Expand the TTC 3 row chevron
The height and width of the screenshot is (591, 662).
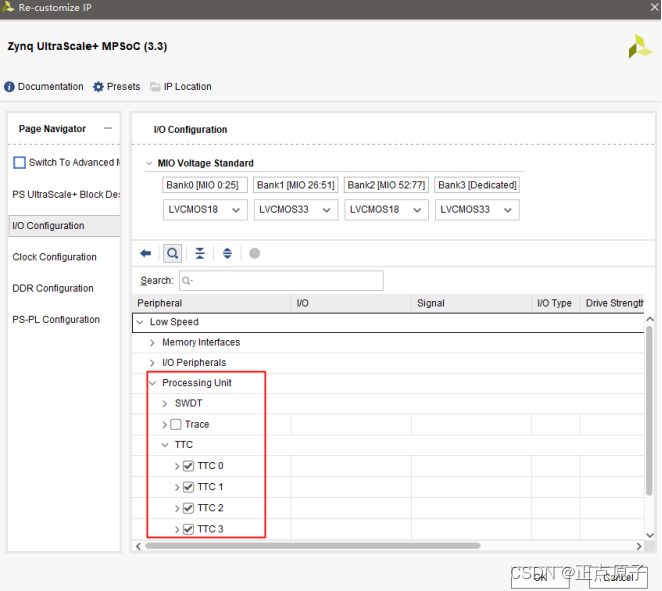(177, 529)
